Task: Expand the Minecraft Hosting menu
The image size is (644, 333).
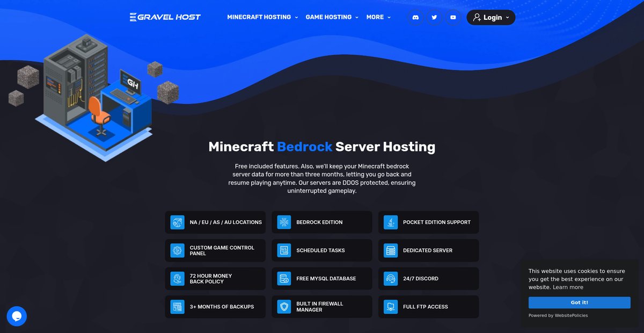Action: [262, 17]
